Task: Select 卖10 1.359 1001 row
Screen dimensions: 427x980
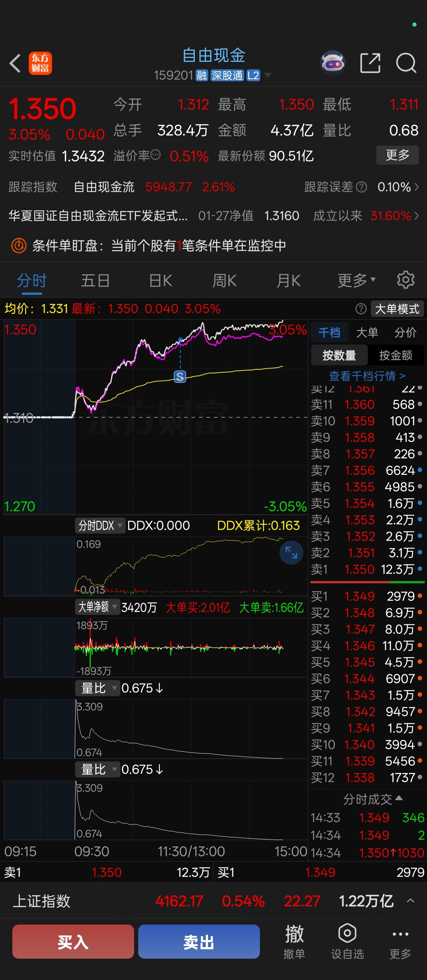Action: 367,421
